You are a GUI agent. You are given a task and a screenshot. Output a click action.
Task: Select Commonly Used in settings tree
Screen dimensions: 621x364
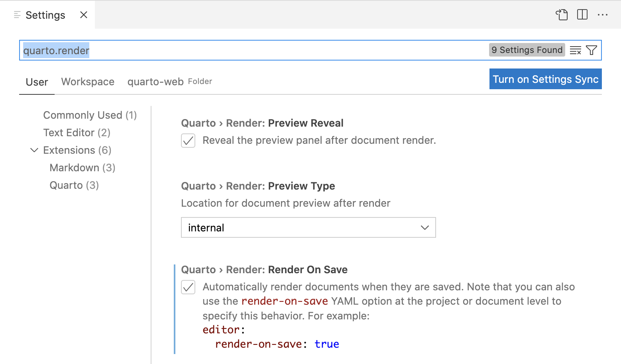tap(90, 115)
